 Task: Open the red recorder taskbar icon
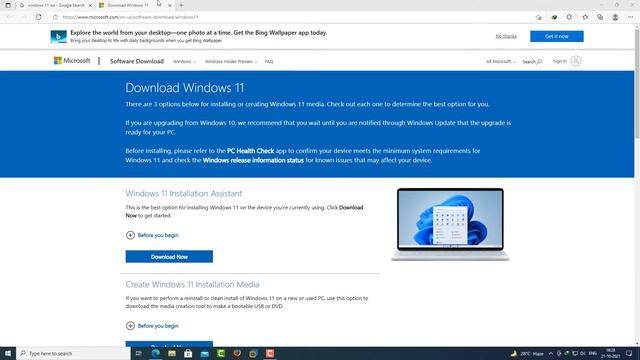pos(270,353)
